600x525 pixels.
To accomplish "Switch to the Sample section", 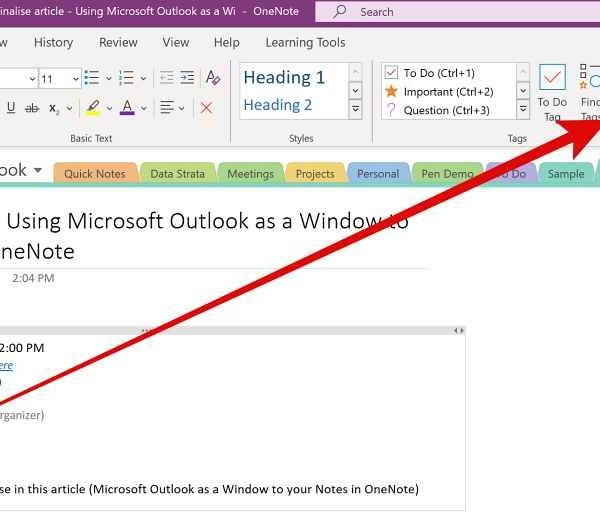I will 566,173.
